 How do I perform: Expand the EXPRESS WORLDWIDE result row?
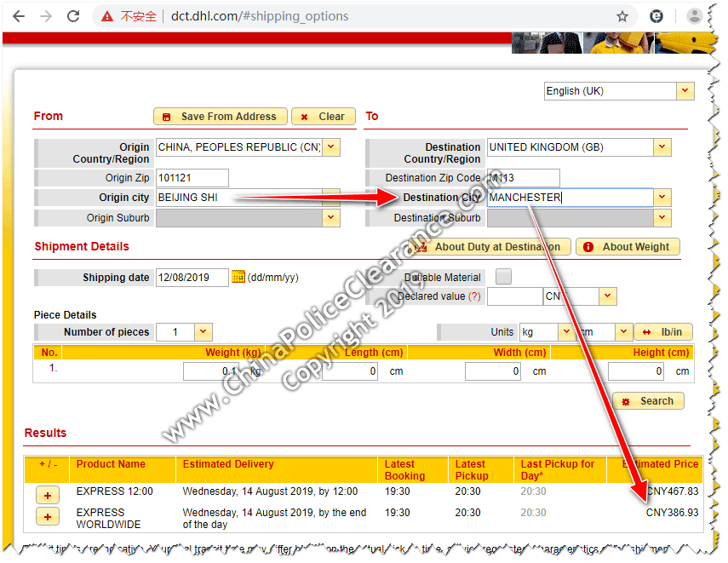coord(48,517)
